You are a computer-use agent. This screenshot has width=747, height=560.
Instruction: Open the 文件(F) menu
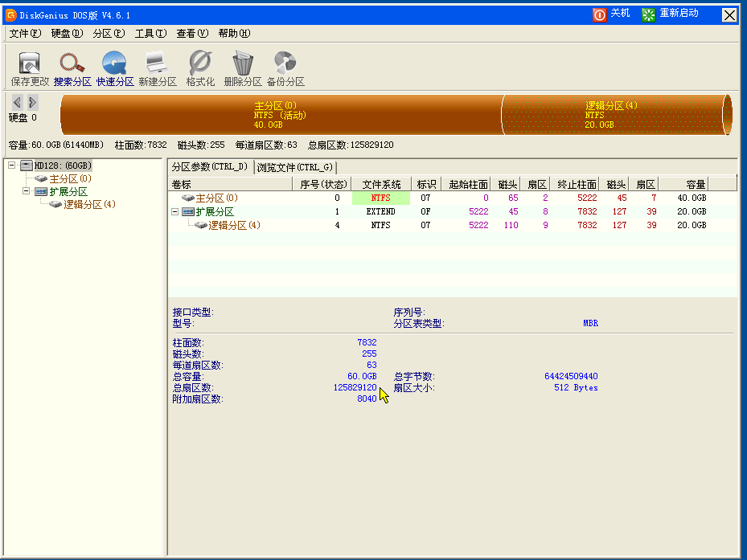25,33
